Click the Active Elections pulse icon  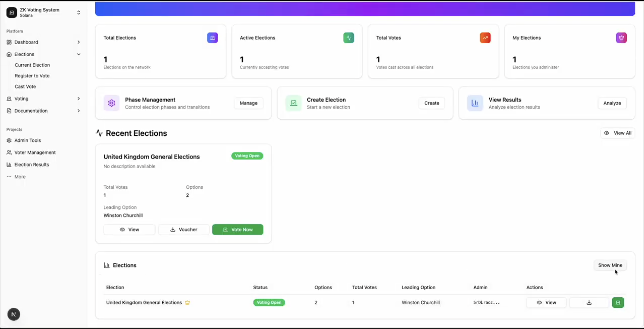click(x=349, y=38)
